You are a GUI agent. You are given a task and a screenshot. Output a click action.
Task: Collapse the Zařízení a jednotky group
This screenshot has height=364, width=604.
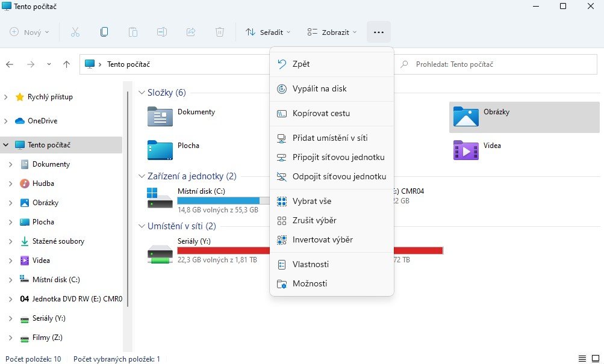pos(142,176)
